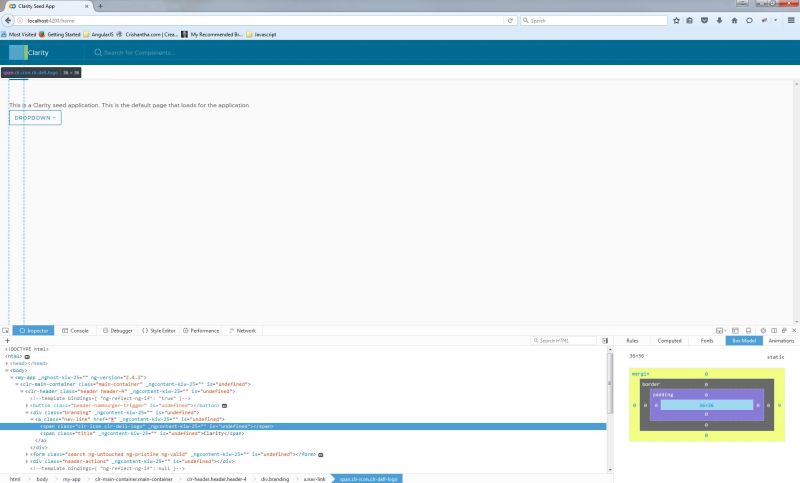Collapse the clr-main-container node
This screenshot has height=483, width=800.
pyautogui.click(x=17, y=385)
